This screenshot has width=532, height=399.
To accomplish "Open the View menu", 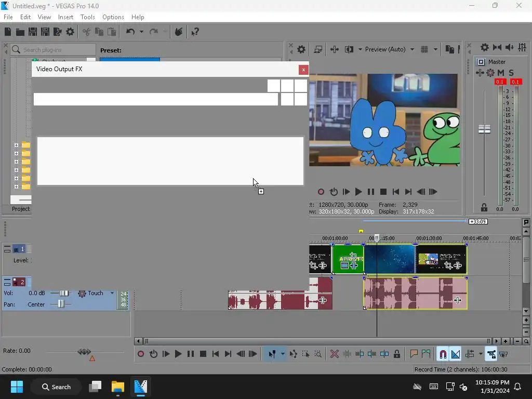I will click(x=44, y=17).
